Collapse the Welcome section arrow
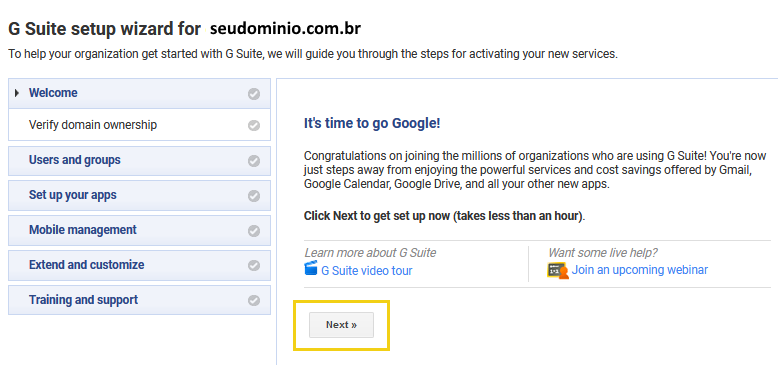 pyautogui.click(x=17, y=93)
